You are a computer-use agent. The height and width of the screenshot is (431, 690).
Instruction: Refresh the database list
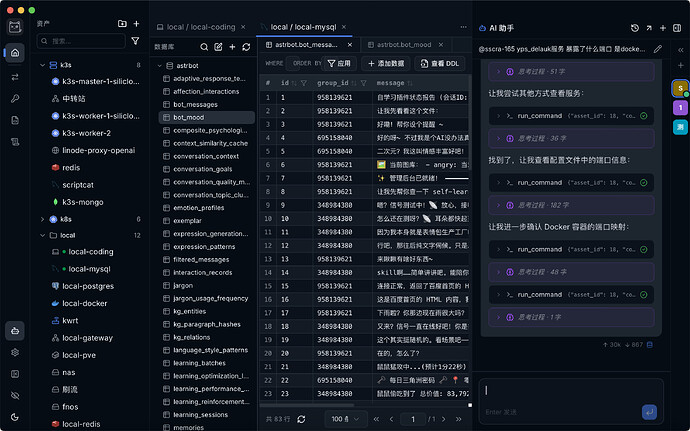(246, 47)
